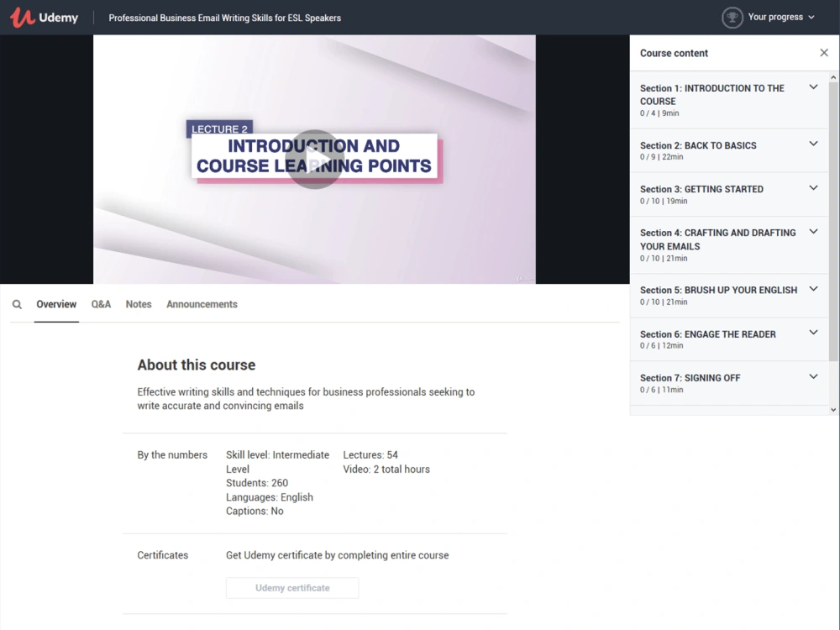Click the Udemy logo
This screenshot has height=630, width=840.
click(x=45, y=17)
